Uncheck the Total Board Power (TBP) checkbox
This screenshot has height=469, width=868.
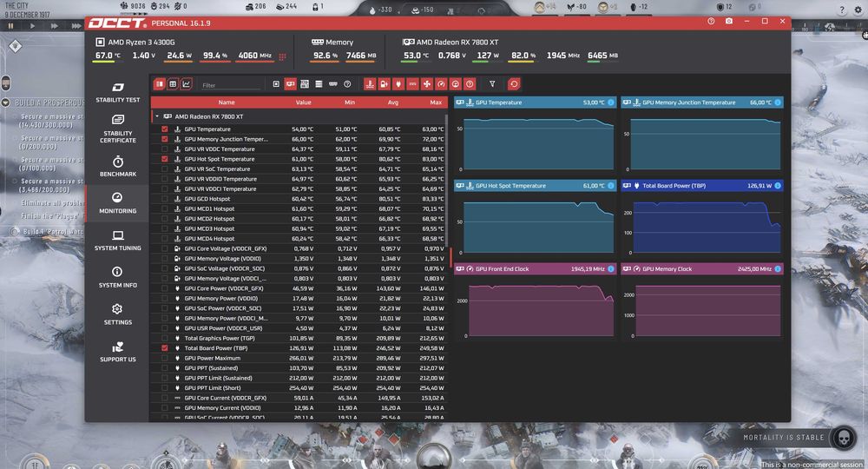tap(164, 348)
